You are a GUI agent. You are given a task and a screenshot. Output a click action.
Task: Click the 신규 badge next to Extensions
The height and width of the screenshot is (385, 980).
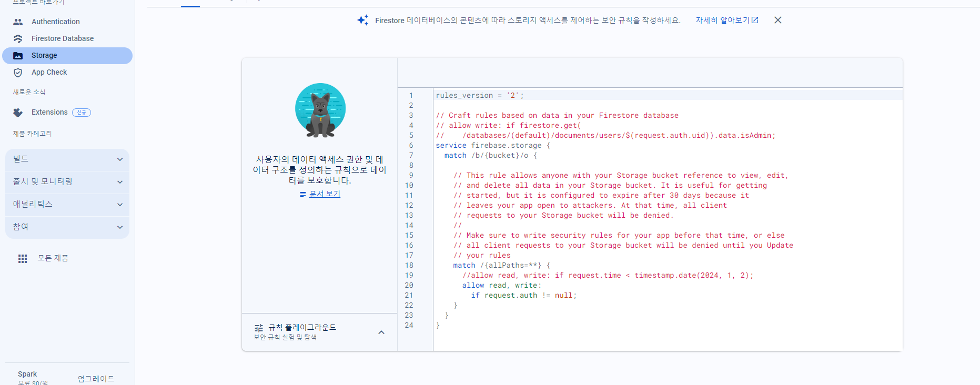click(x=82, y=113)
